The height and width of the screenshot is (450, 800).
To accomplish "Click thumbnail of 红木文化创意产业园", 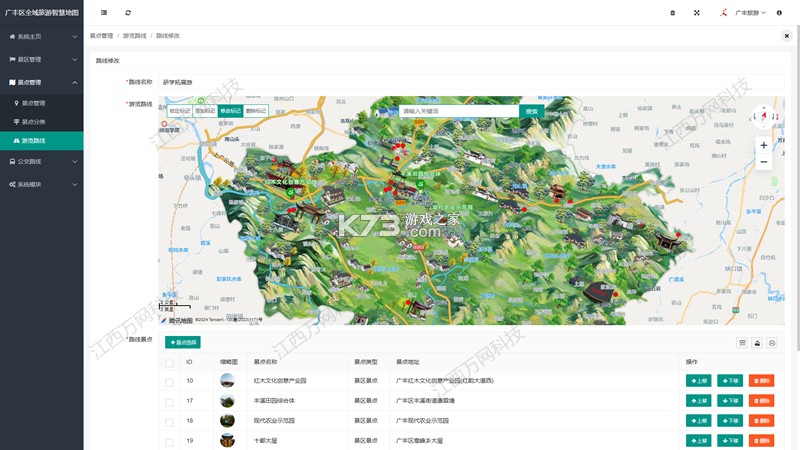I will pyautogui.click(x=227, y=381).
